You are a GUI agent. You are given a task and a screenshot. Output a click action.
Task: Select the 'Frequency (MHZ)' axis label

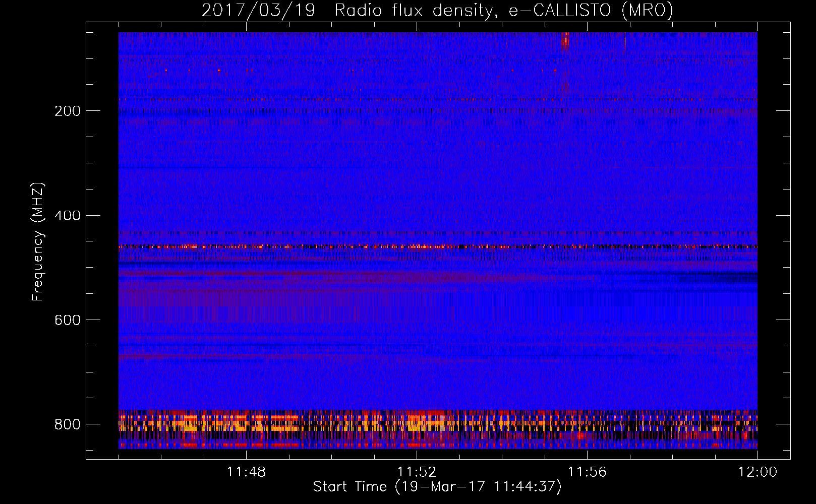click(x=38, y=241)
